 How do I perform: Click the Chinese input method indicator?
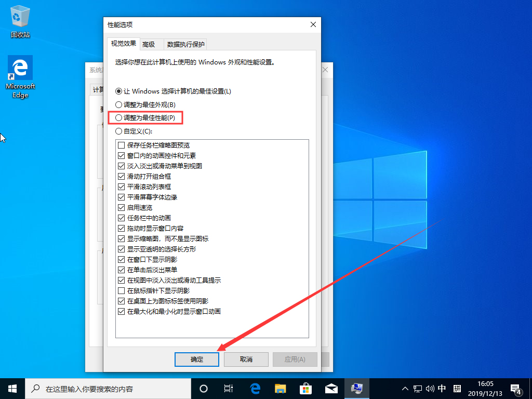coord(442,388)
